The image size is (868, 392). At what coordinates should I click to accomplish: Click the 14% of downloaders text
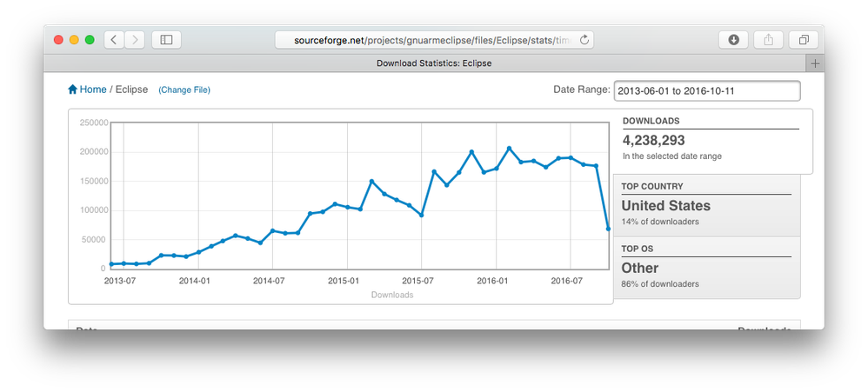[x=660, y=222]
